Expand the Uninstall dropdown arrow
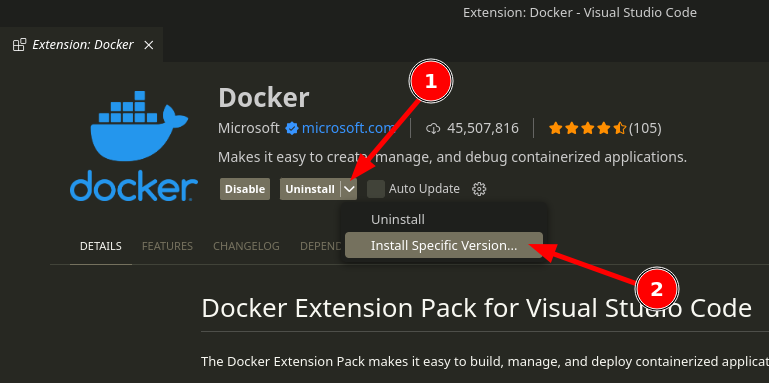769x383 pixels. (349, 189)
